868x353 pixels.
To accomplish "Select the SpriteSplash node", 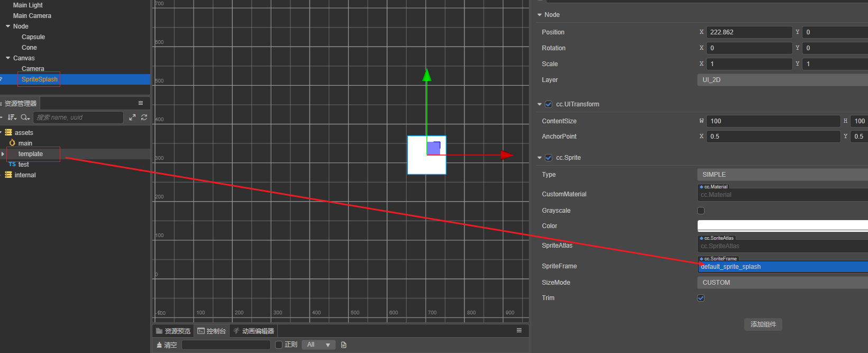I will (40, 79).
